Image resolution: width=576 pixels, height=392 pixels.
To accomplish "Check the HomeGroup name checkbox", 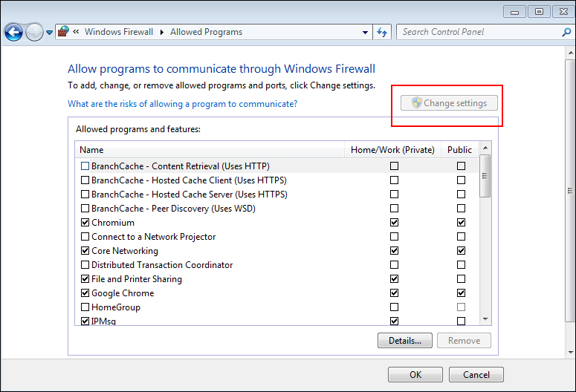I will [85, 307].
